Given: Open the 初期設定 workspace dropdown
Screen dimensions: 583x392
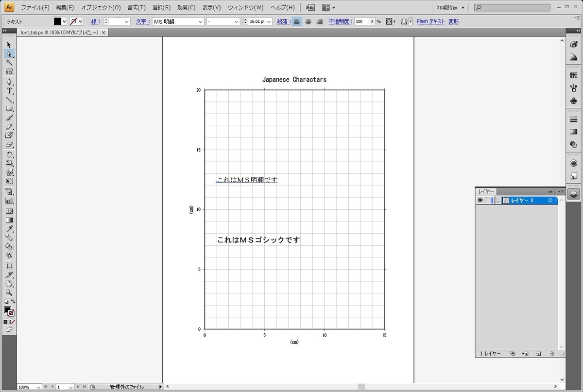Looking at the screenshot, I should [451, 8].
